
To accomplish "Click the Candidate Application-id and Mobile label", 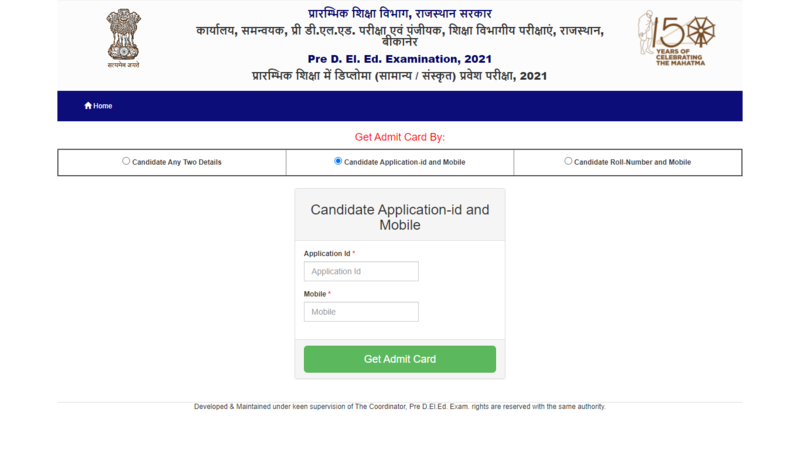I will [x=405, y=162].
